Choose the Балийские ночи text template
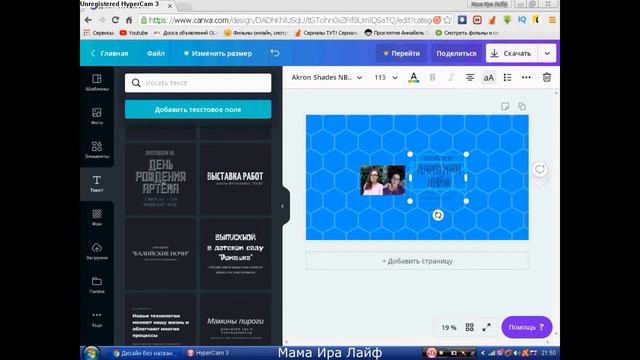The image size is (640, 360). (161, 253)
